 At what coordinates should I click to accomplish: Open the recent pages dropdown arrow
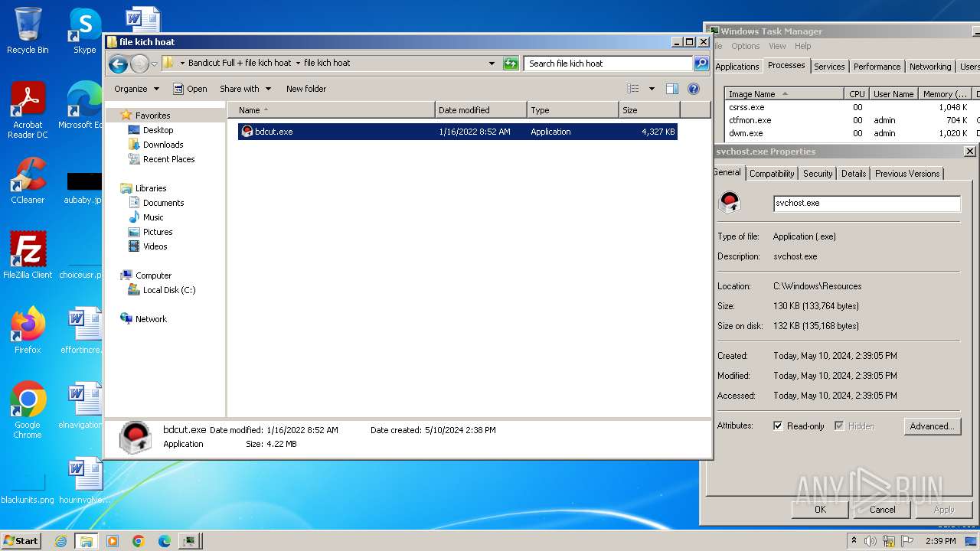(x=154, y=64)
